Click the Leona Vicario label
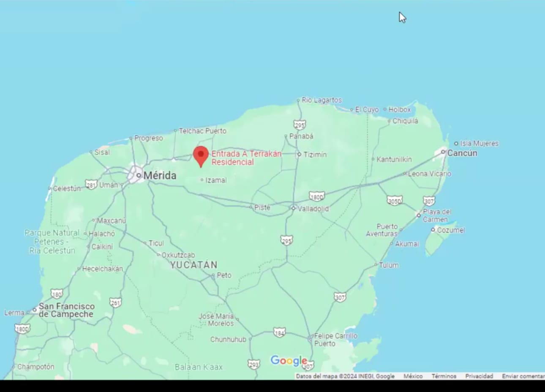The width and height of the screenshot is (545, 392). point(429,174)
